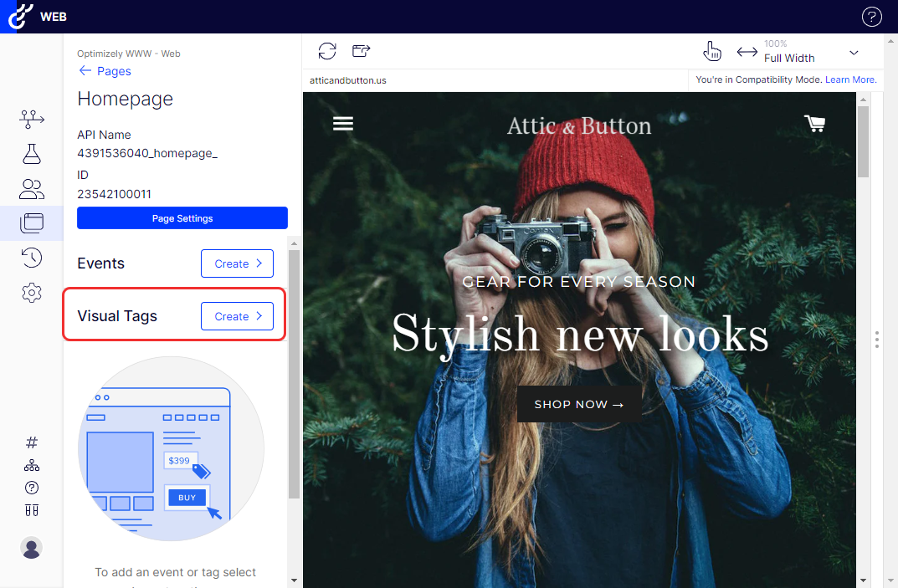The width and height of the screenshot is (898, 588).
Task: Click Create button next to Events
Action: [237, 263]
